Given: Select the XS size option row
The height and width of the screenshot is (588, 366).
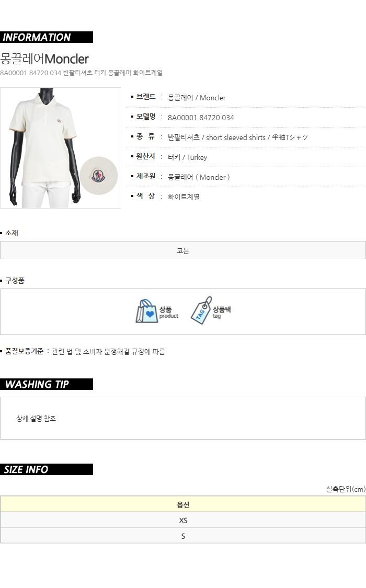Looking at the screenshot, I should pos(183,520).
